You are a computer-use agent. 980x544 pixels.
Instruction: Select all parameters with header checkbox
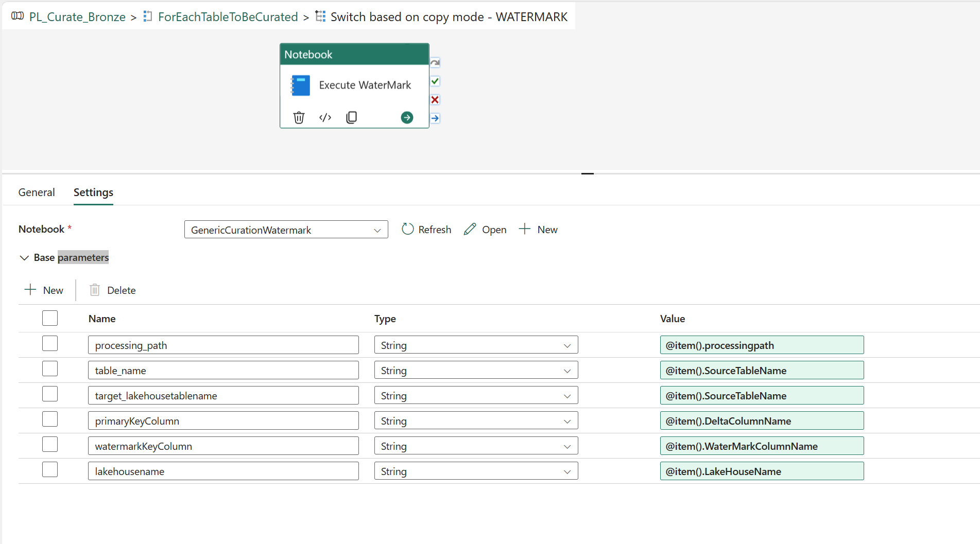(x=49, y=318)
